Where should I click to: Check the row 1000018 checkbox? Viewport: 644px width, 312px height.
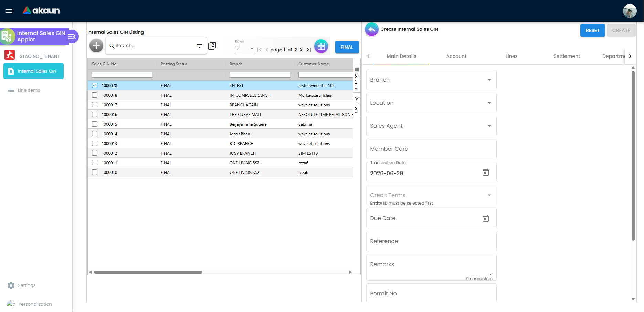pos(95,95)
